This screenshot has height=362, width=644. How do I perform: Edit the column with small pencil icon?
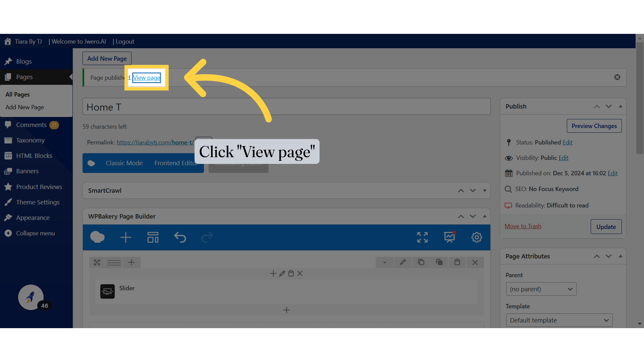coord(282,274)
